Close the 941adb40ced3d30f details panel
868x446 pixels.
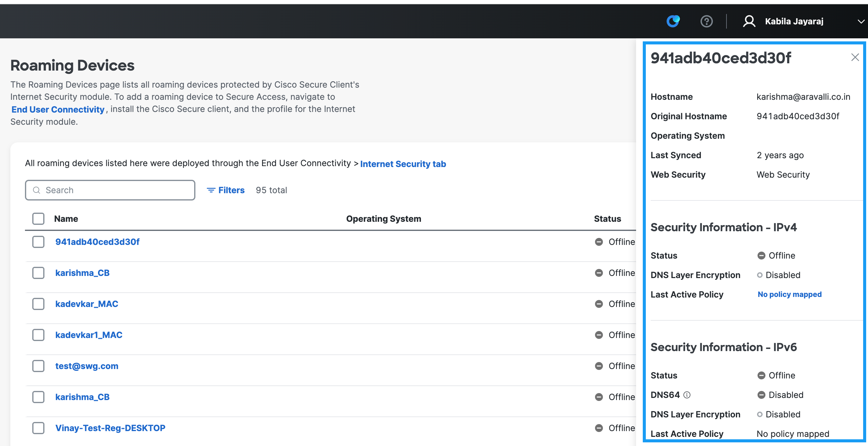[x=855, y=57]
